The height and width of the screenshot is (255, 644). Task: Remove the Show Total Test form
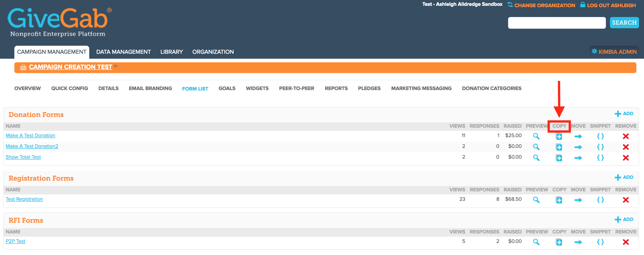[x=625, y=158]
